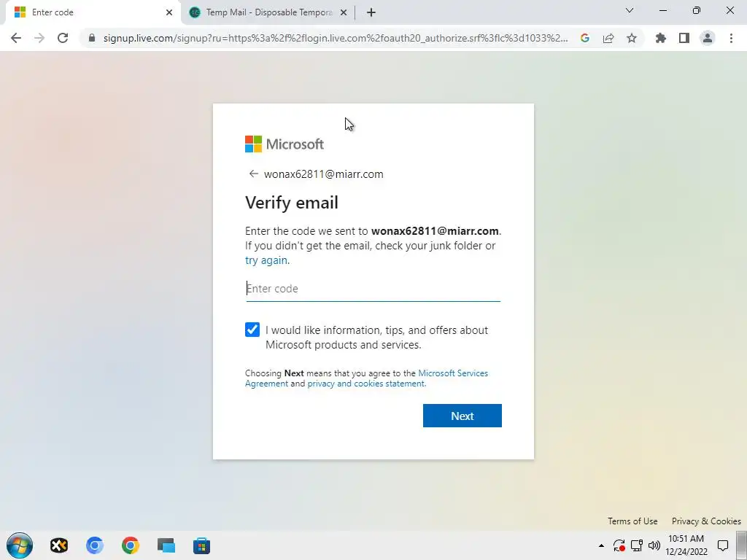Open Chrome's three-dot menu
This screenshot has height=560, width=747.
coord(731,38)
